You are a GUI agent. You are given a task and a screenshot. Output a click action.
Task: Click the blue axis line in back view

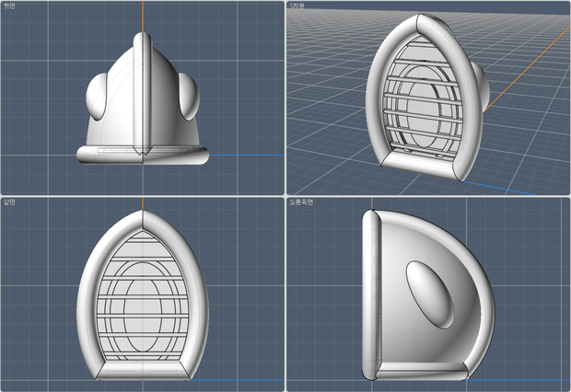(247, 156)
